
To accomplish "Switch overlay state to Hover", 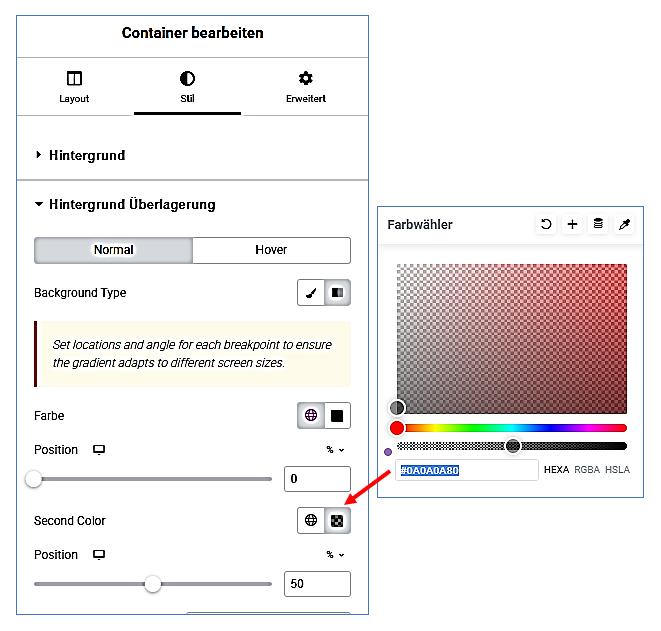I will tap(271, 250).
